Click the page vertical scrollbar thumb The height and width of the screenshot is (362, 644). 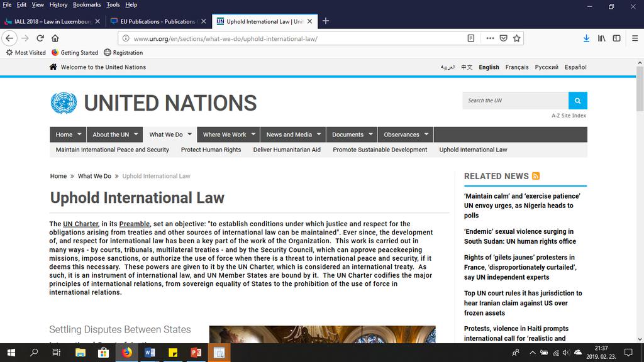(x=640, y=88)
